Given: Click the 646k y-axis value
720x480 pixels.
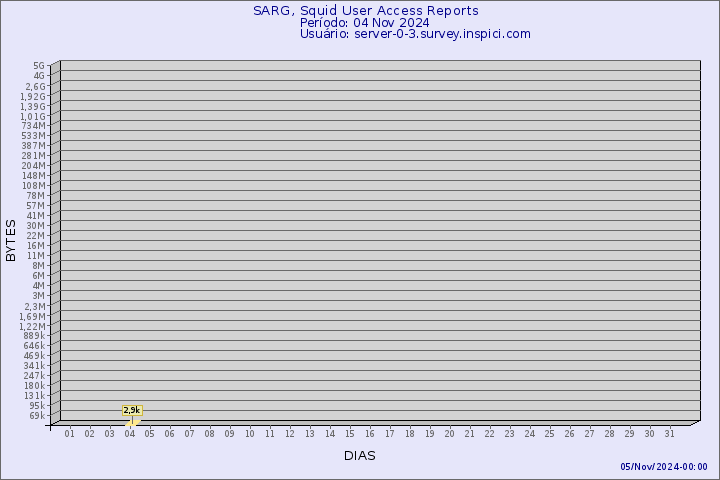Looking at the screenshot, I should coord(34,345).
